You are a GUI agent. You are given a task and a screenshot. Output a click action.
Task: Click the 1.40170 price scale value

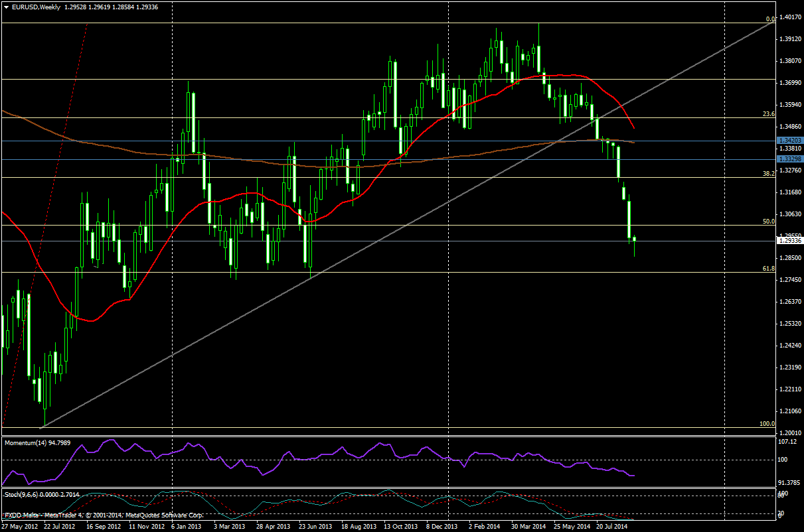[789, 17]
